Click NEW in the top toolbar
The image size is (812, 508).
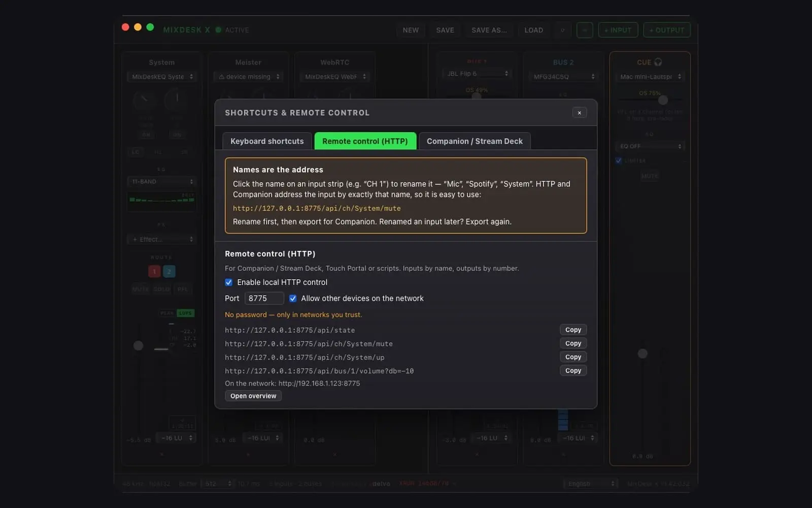click(411, 30)
